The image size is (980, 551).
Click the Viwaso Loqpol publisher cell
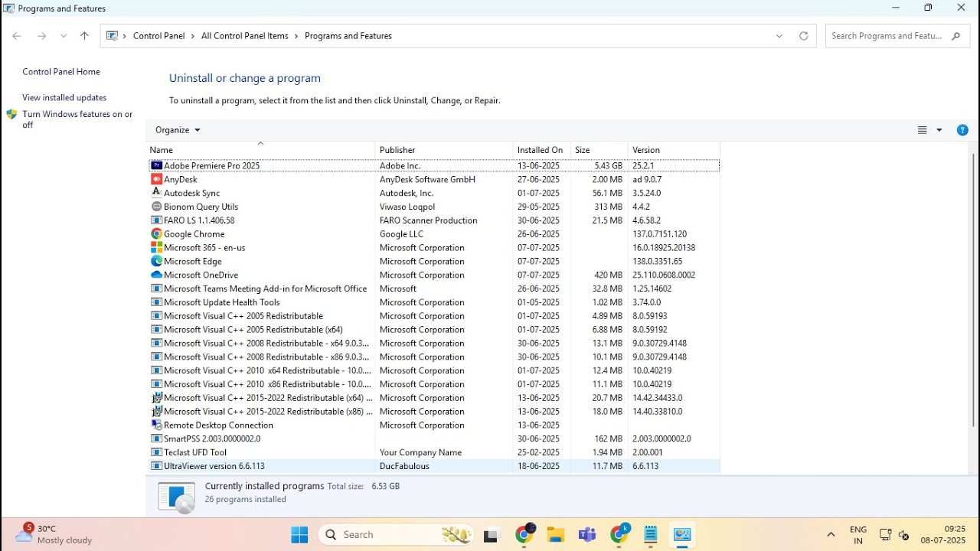coord(407,207)
